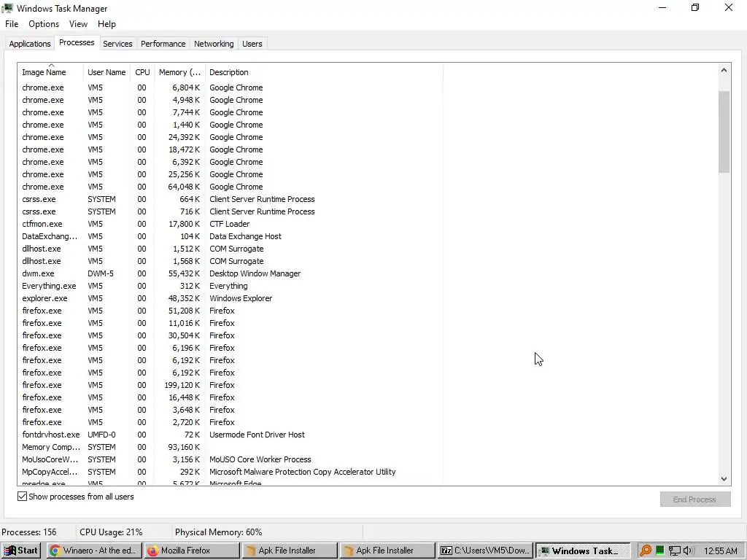
Task: Select the MoUsoCoreW... process row
Action: tap(231, 459)
